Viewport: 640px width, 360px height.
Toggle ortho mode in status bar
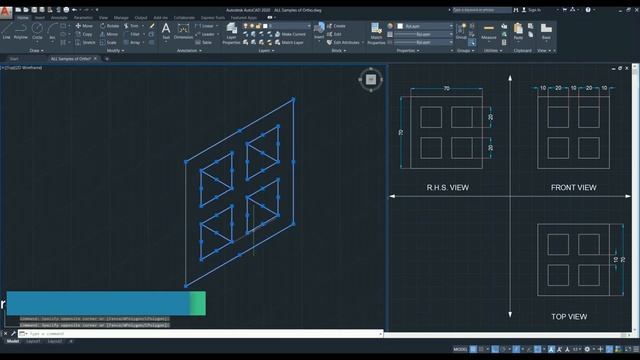(x=495, y=349)
